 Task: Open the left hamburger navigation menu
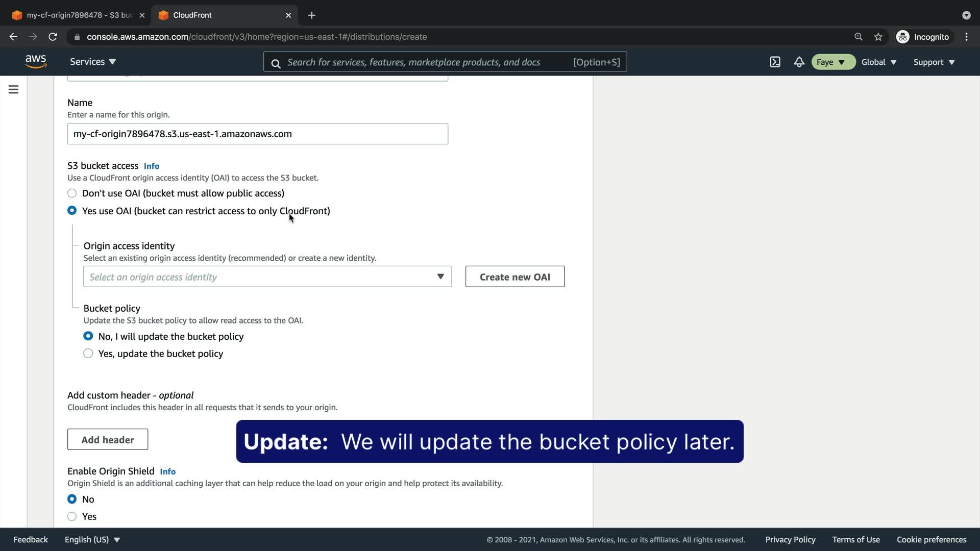[14, 90]
